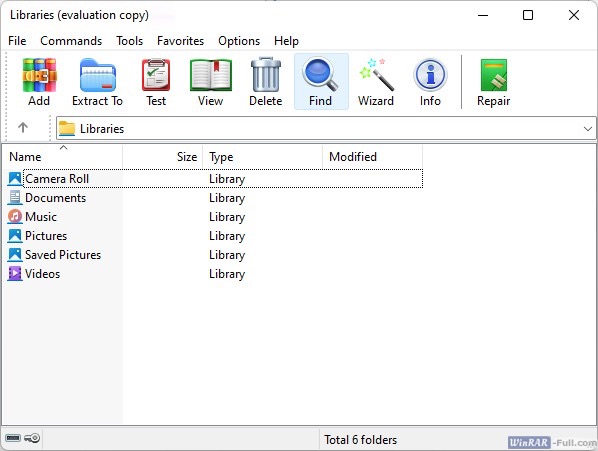Go up one folder level arrow
Viewport: 598px width, 451px height.
[x=23, y=127]
